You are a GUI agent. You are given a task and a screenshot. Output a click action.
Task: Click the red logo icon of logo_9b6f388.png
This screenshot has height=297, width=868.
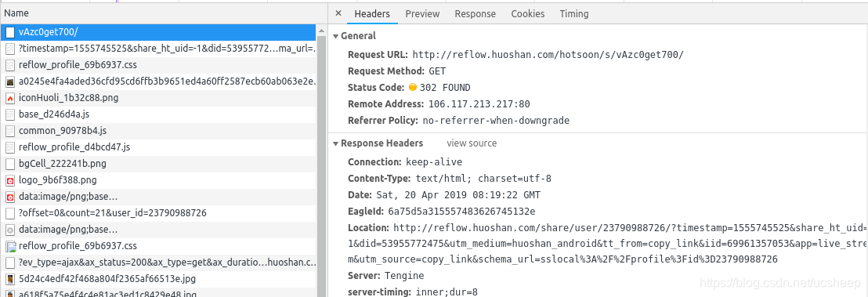coord(10,180)
